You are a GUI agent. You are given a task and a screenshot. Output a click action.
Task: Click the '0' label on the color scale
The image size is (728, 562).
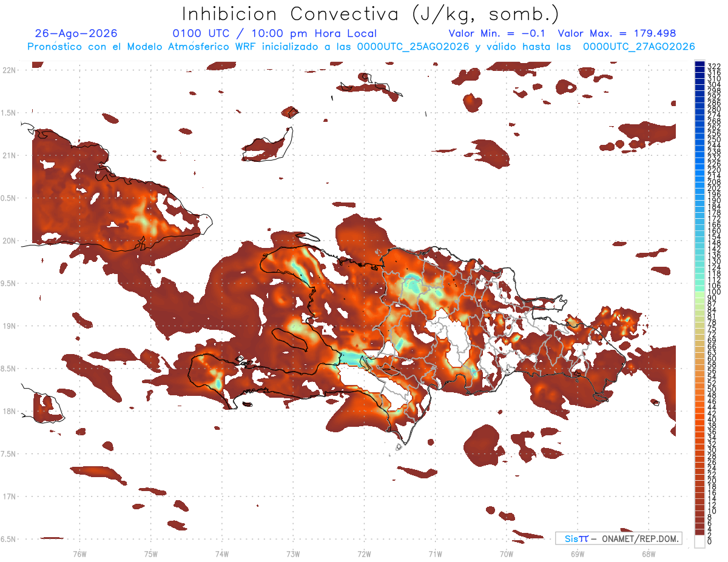[x=710, y=541]
